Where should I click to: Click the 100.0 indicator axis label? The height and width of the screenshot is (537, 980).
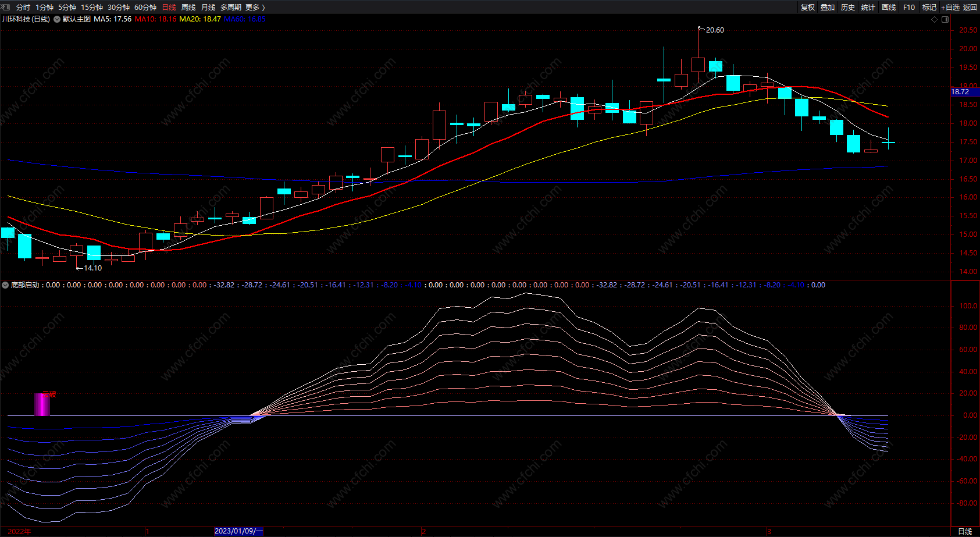(968, 306)
